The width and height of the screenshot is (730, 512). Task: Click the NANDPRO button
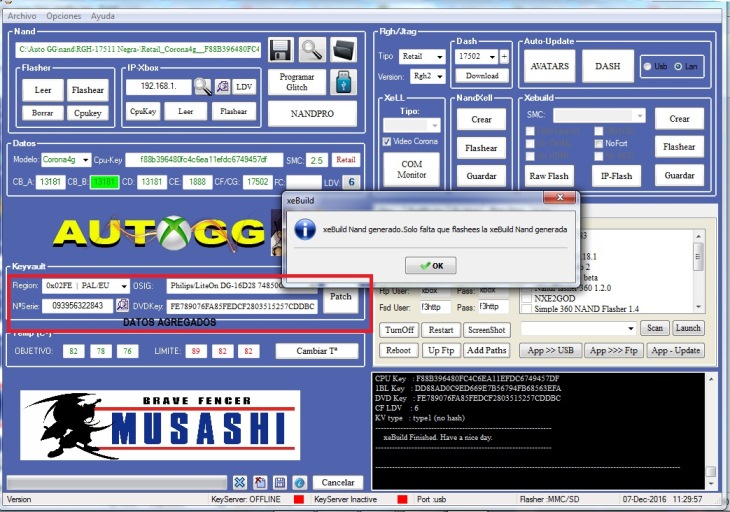[x=312, y=114]
